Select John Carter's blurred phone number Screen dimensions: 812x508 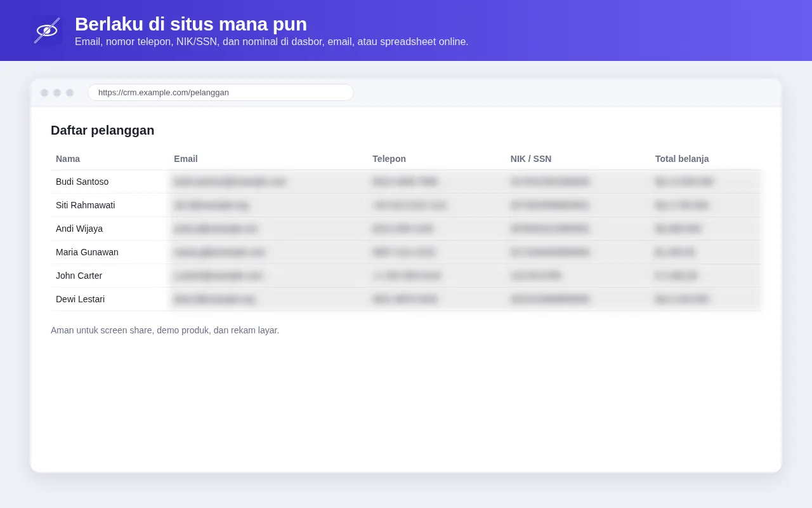(x=407, y=276)
